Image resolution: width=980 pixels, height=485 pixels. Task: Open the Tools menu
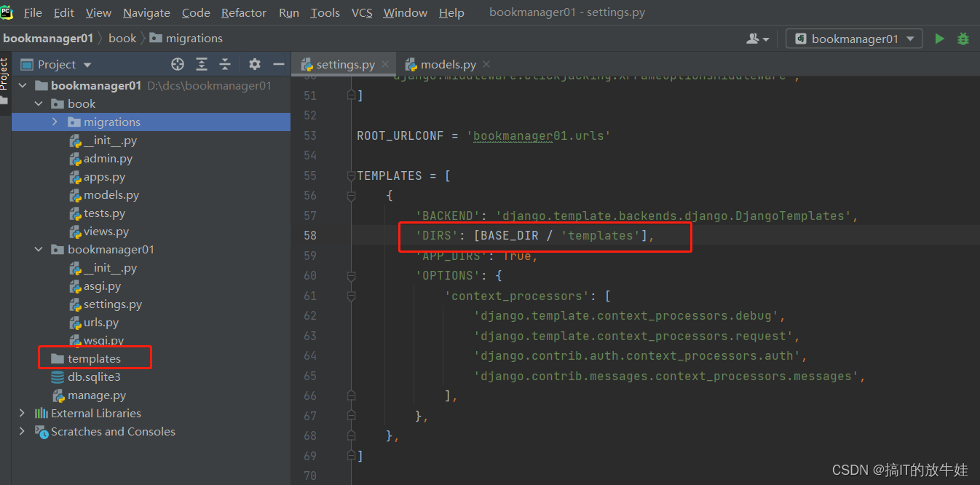[x=325, y=13]
